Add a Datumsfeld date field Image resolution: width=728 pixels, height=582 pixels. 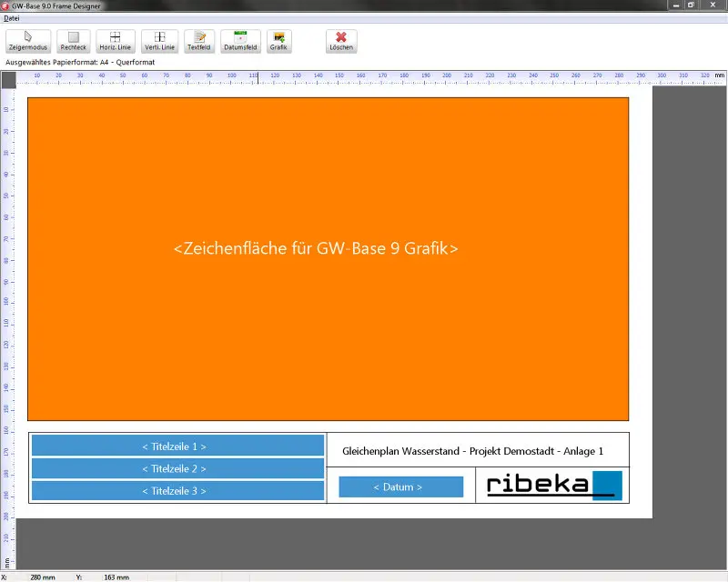[x=240, y=41]
